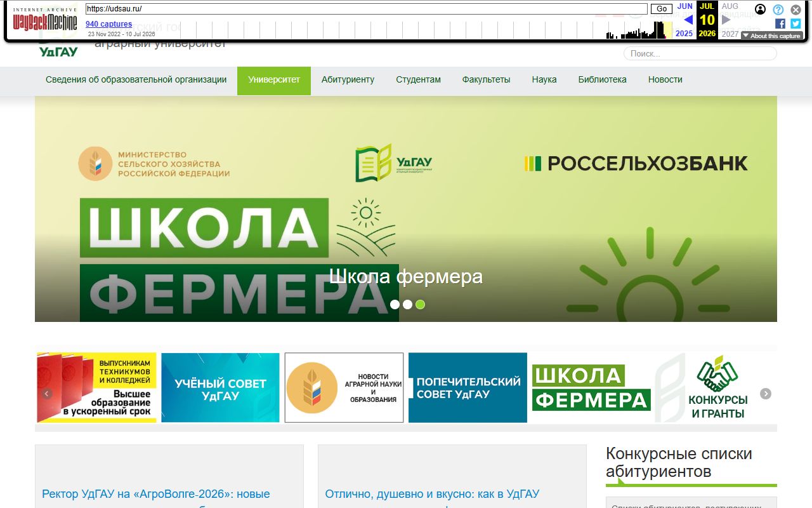Open the Сведения об образовательной организации menu

click(x=136, y=79)
